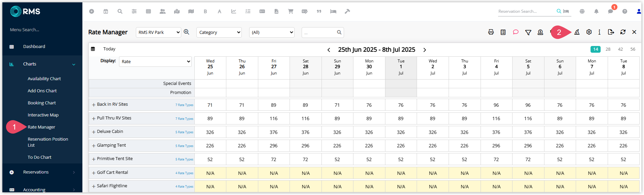Click the zoom magnifier beside property dropdown
Viewport: 644px width, 195px height.
click(187, 32)
